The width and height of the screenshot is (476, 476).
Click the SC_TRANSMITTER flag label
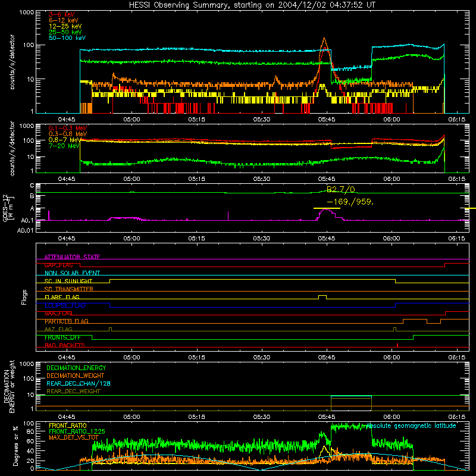68,289
